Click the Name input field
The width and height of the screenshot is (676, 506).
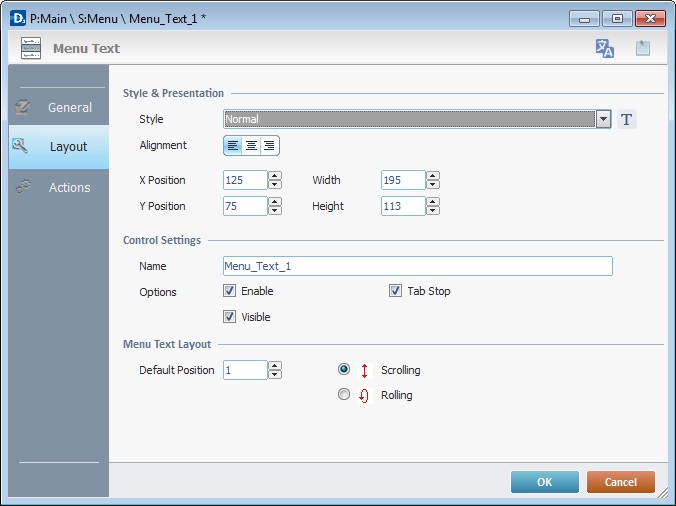417,266
